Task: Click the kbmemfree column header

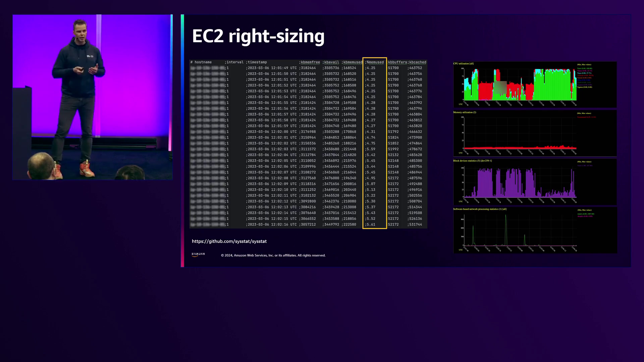Action: click(x=310, y=62)
